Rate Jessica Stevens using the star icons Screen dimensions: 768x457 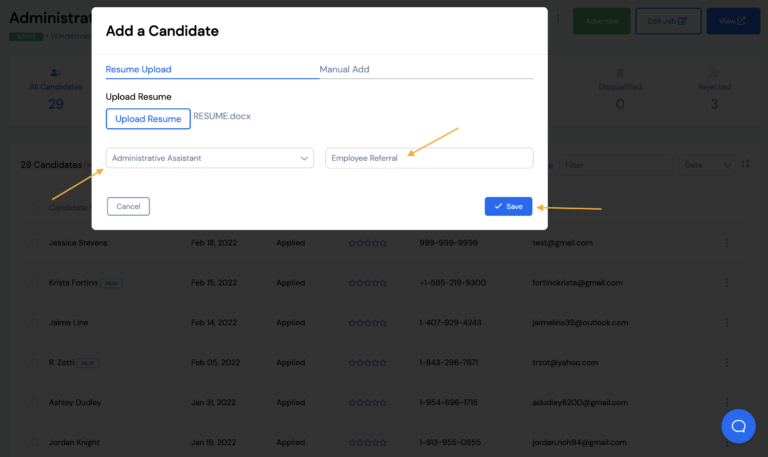tap(367, 243)
